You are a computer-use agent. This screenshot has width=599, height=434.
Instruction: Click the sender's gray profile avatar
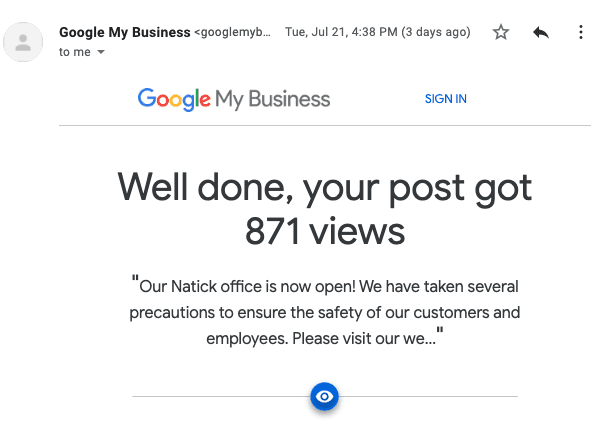[23, 42]
